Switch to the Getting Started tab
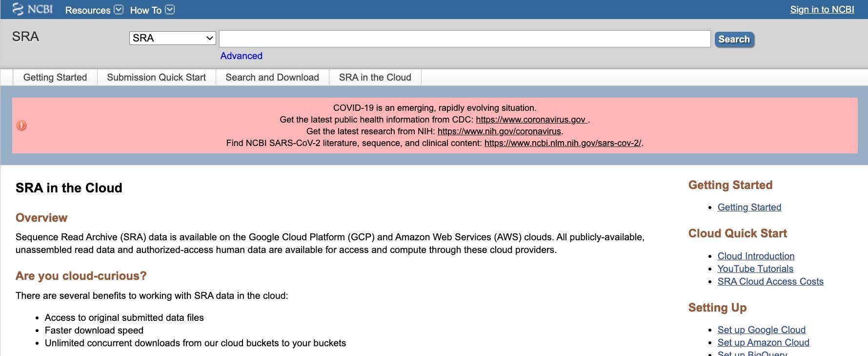The image size is (868, 356). 55,77
